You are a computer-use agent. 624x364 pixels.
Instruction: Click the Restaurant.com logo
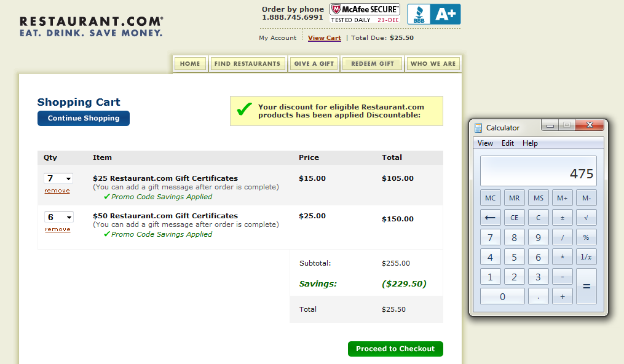point(92,26)
